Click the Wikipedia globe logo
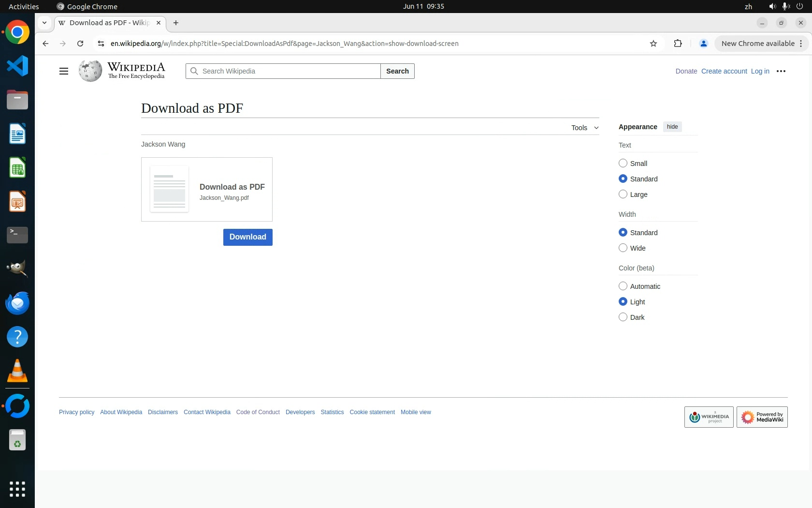This screenshot has height=508, width=812. point(90,71)
